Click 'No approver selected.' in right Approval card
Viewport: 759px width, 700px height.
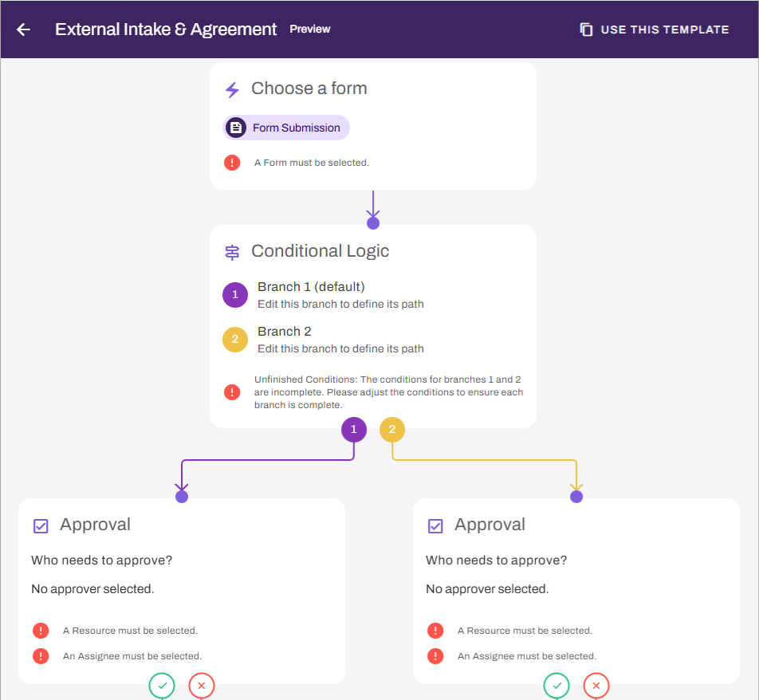coord(487,589)
